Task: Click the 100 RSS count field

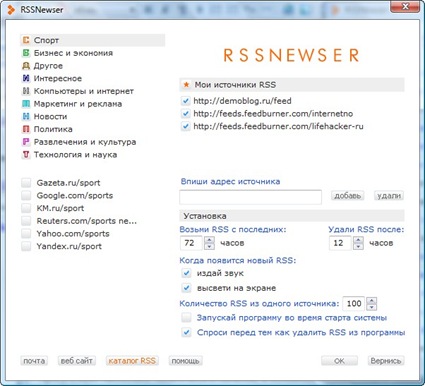Action: (x=353, y=304)
